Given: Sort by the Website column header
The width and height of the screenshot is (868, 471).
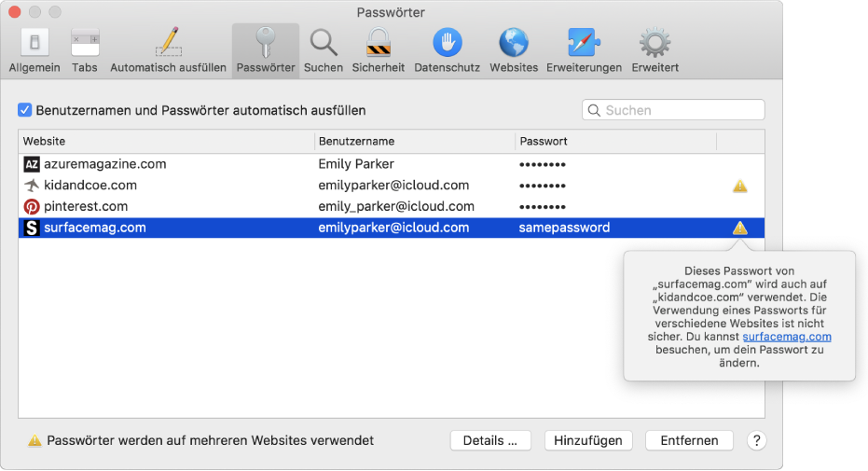Looking at the screenshot, I should click(167, 141).
